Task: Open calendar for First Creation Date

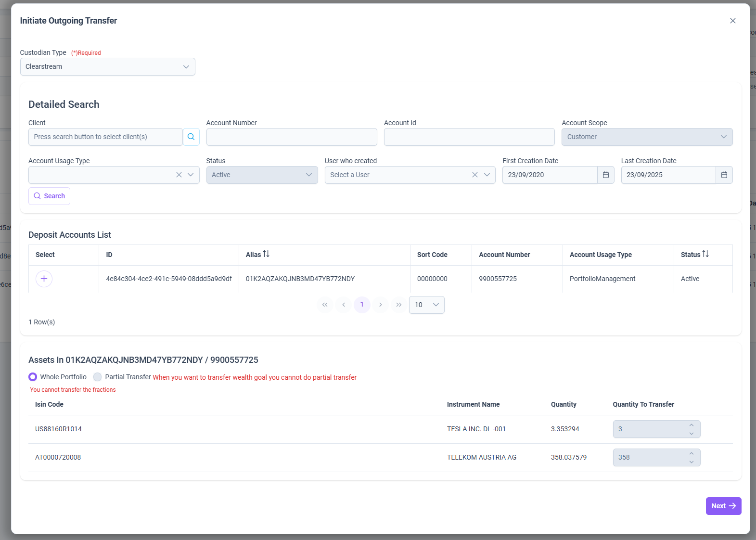Action: tap(606, 175)
